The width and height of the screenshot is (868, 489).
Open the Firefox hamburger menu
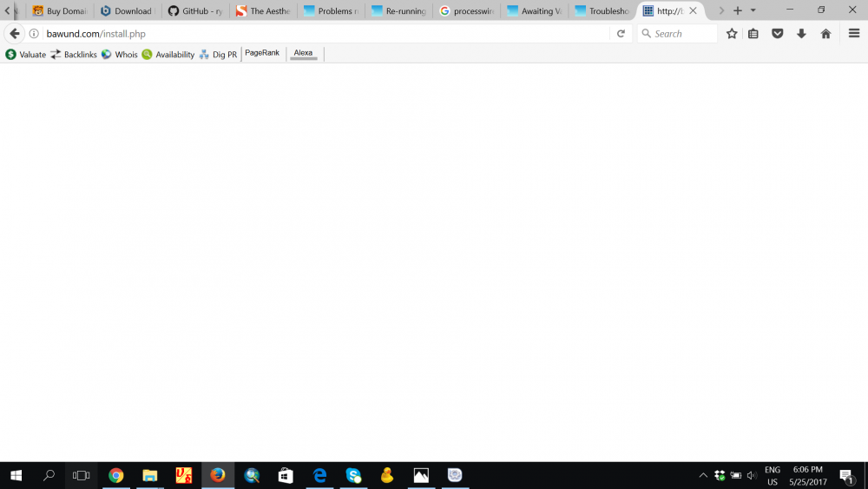click(853, 34)
